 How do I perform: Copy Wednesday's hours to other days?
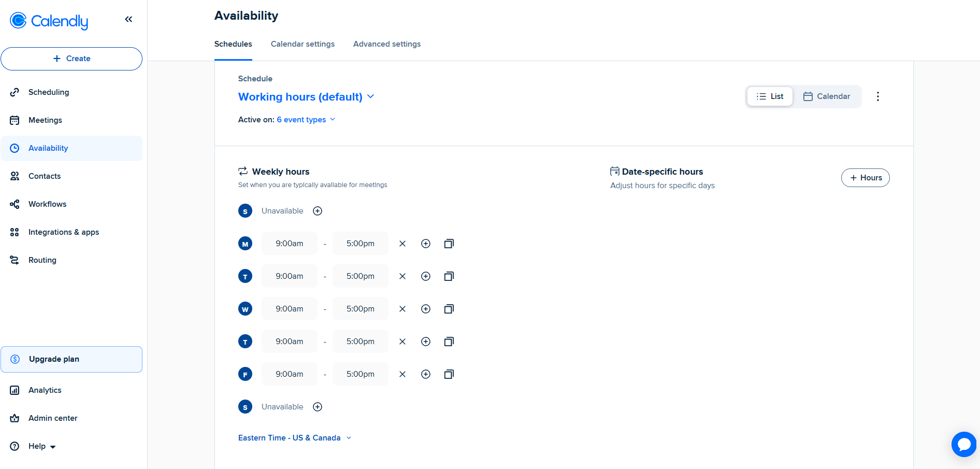pos(449,309)
